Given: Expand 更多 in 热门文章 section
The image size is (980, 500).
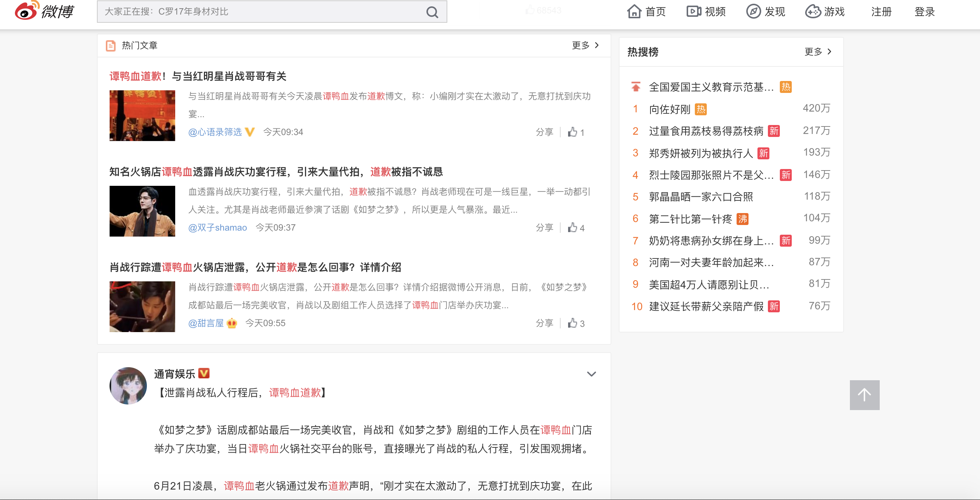Looking at the screenshot, I should coord(586,45).
